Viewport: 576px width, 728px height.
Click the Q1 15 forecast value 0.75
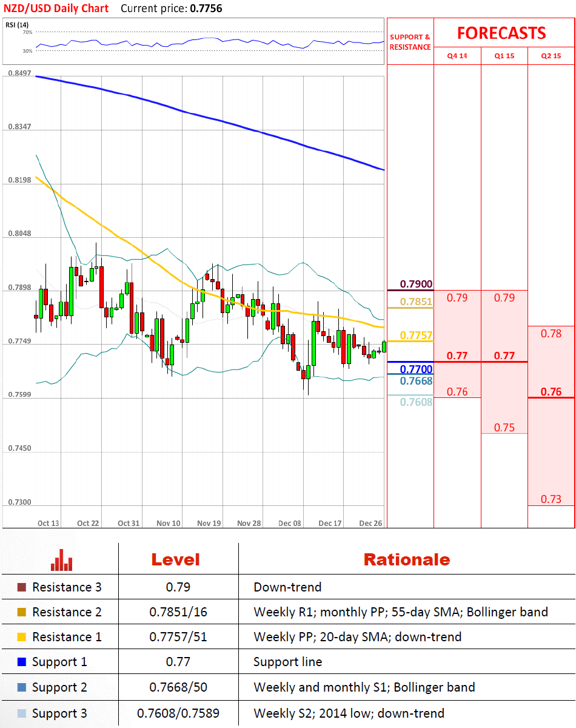coord(504,428)
